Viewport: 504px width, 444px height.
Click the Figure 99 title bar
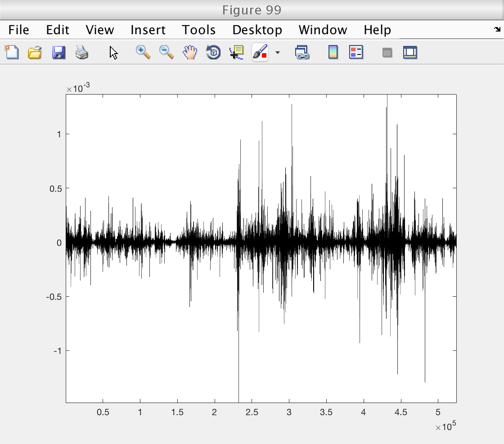pyautogui.click(x=252, y=10)
